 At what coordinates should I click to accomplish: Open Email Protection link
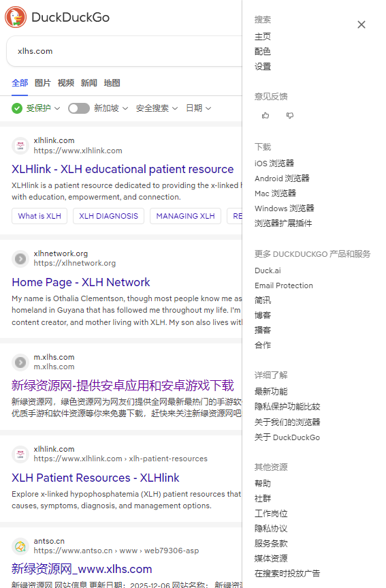[x=284, y=285]
